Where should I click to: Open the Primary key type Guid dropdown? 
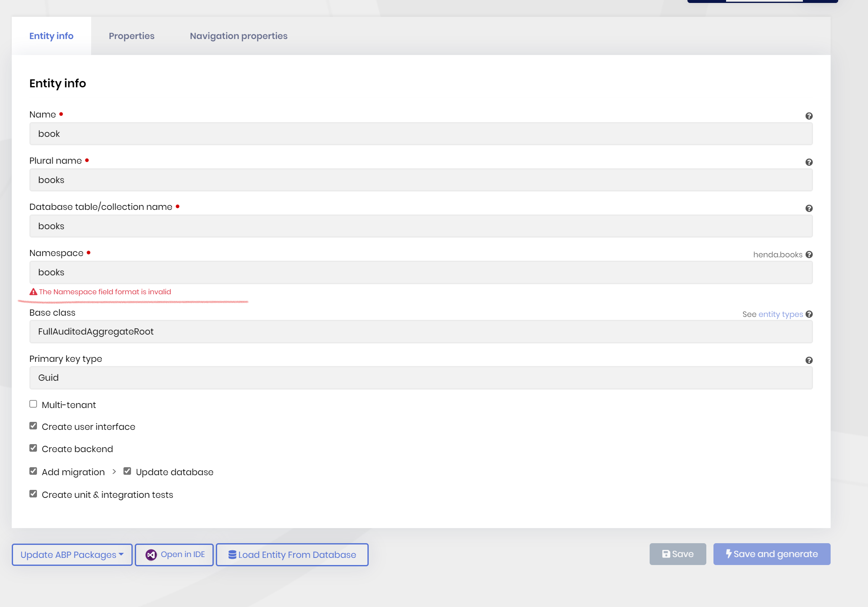pyautogui.click(x=421, y=378)
